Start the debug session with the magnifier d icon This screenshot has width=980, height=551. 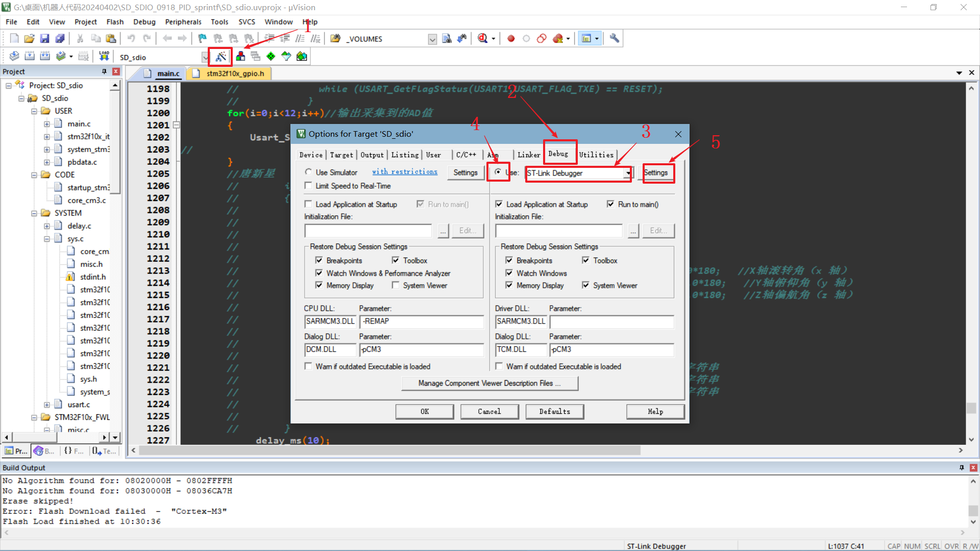483,38
